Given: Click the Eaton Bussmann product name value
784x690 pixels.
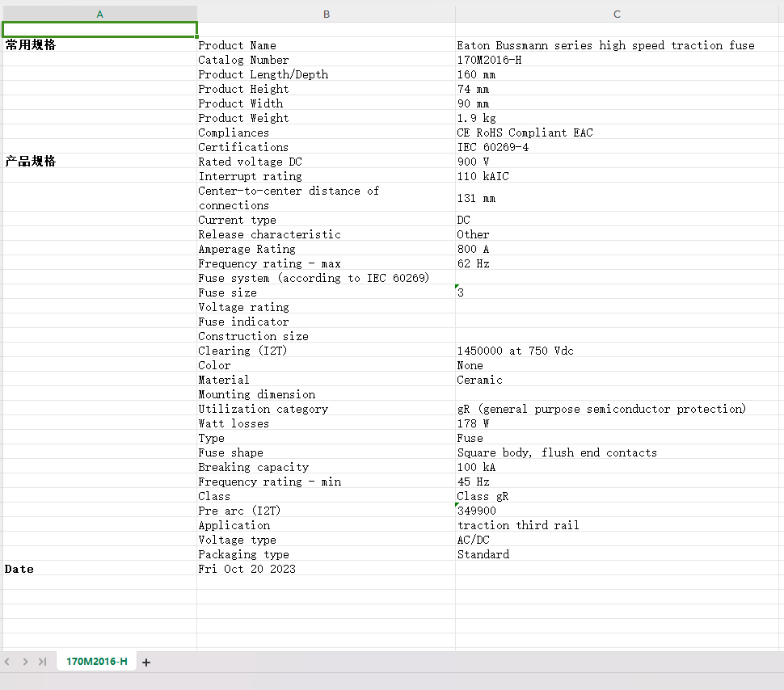Looking at the screenshot, I should tap(617, 45).
